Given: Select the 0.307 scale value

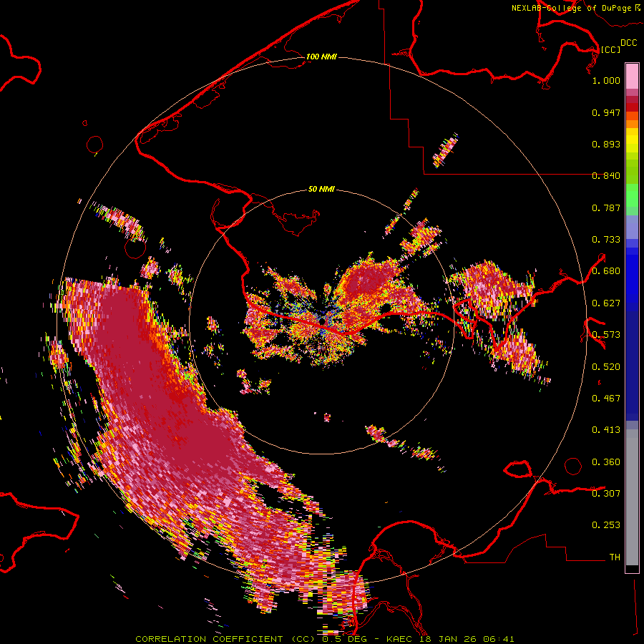Looking at the screenshot, I should click(x=606, y=493).
